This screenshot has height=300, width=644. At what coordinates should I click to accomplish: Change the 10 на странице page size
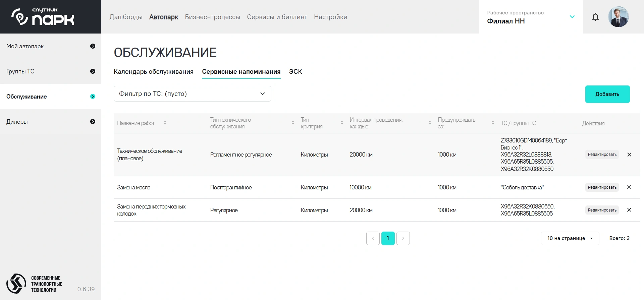(570, 238)
